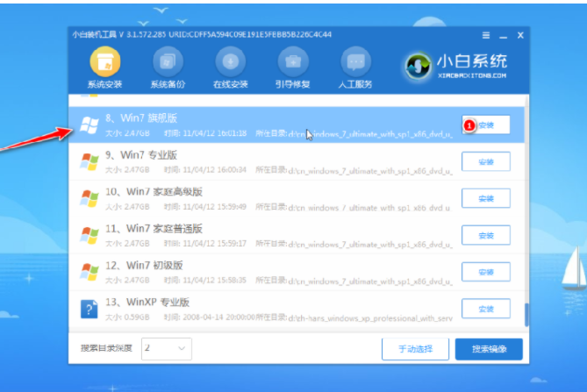
Task: Minimize the 小白装机工具 window
Action: pyautogui.click(x=503, y=35)
